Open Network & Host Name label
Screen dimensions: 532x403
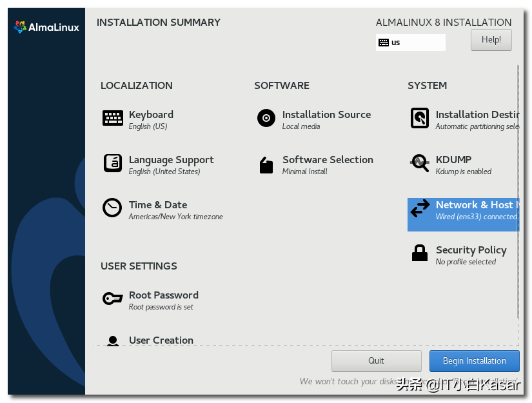point(477,205)
